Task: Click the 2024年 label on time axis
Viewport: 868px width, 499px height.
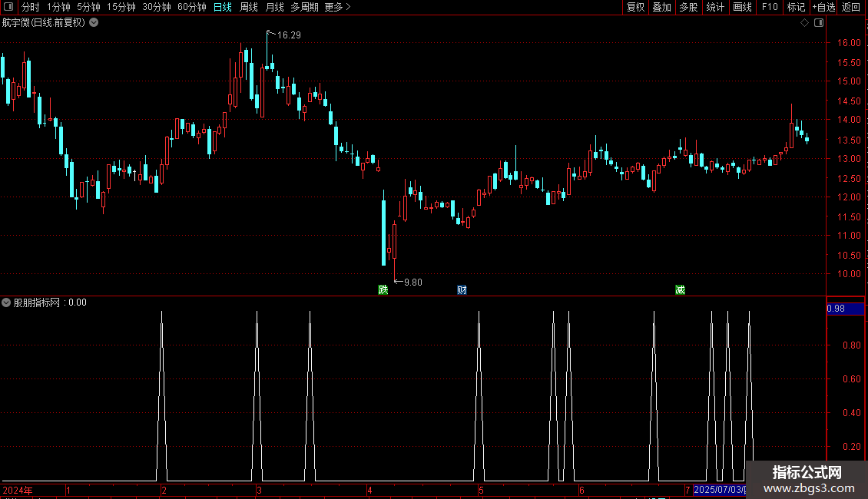Action: tap(18, 490)
